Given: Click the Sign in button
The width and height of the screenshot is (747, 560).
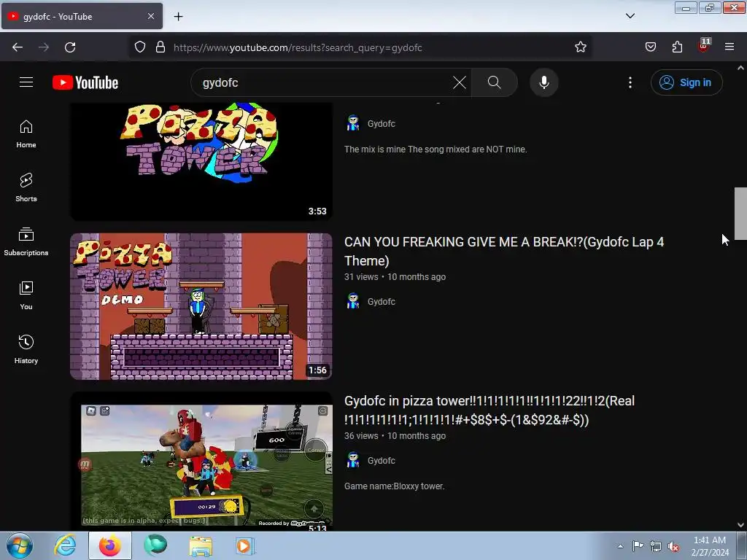Looking at the screenshot, I should pyautogui.click(x=686, y=82).
